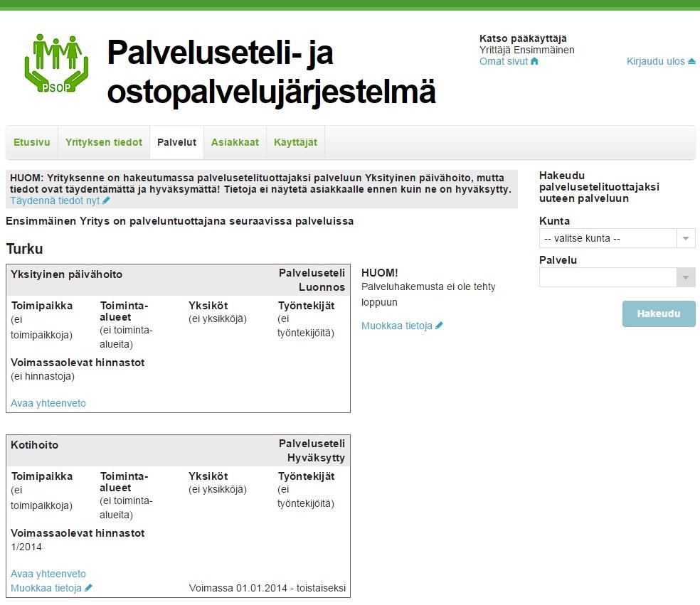The image size is (700, 605).
Task: Select the Palvelut tab
Action: click(177, 142)
